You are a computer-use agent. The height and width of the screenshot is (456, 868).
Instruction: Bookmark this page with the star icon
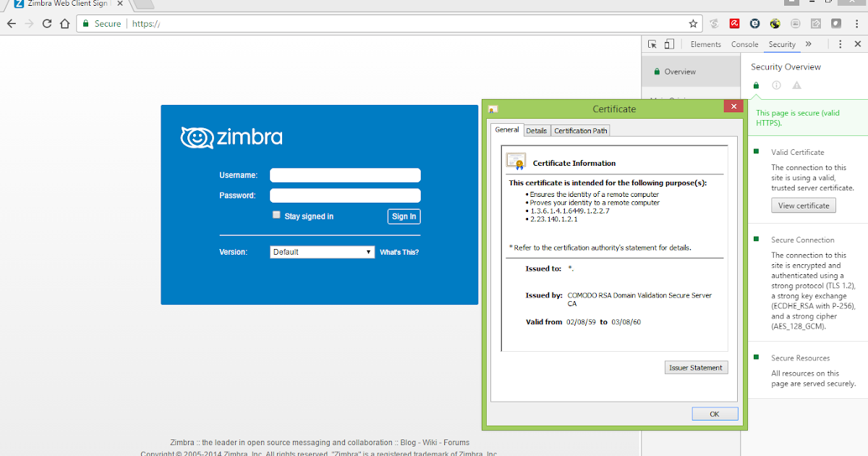click(693, 24)
